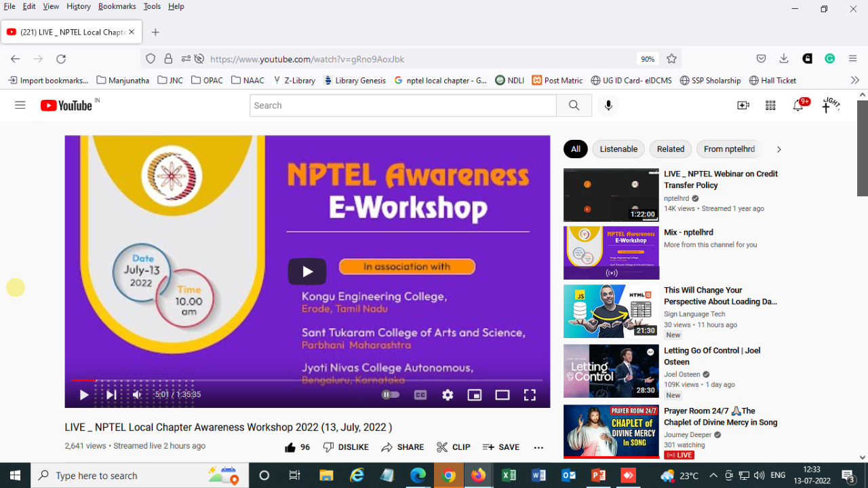Like the video with thumbs up
This screenshot has height=488, width=868.
click(291, 447)
